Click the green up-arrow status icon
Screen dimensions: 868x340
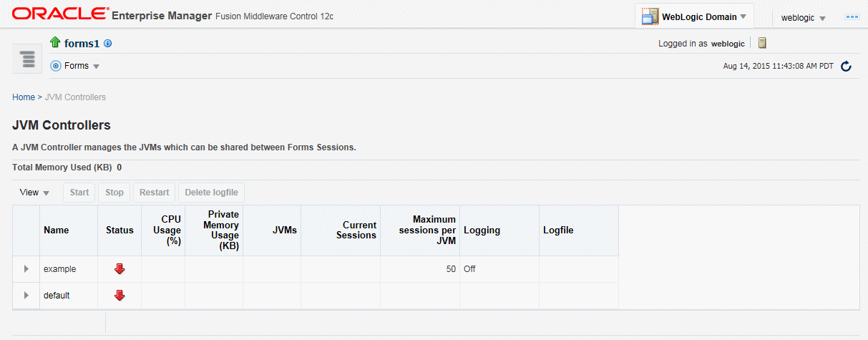[x=55, y=43]
